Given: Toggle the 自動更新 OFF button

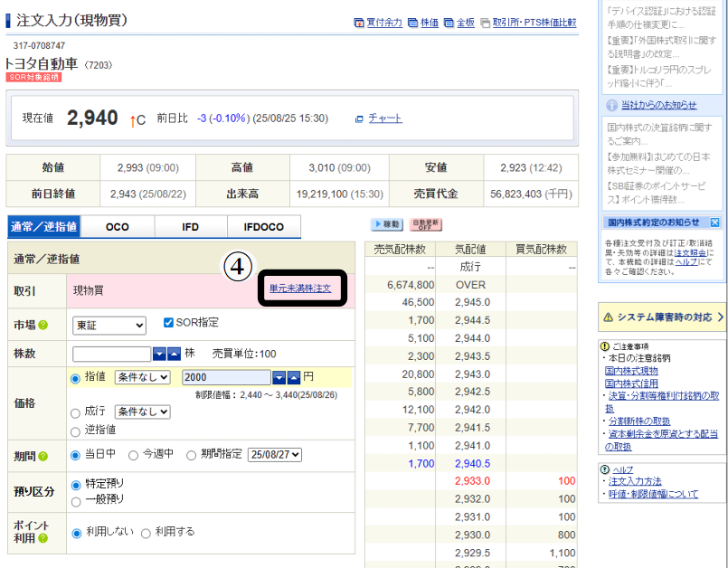Looking at the screenshot, I should click(x=424, y=224).
